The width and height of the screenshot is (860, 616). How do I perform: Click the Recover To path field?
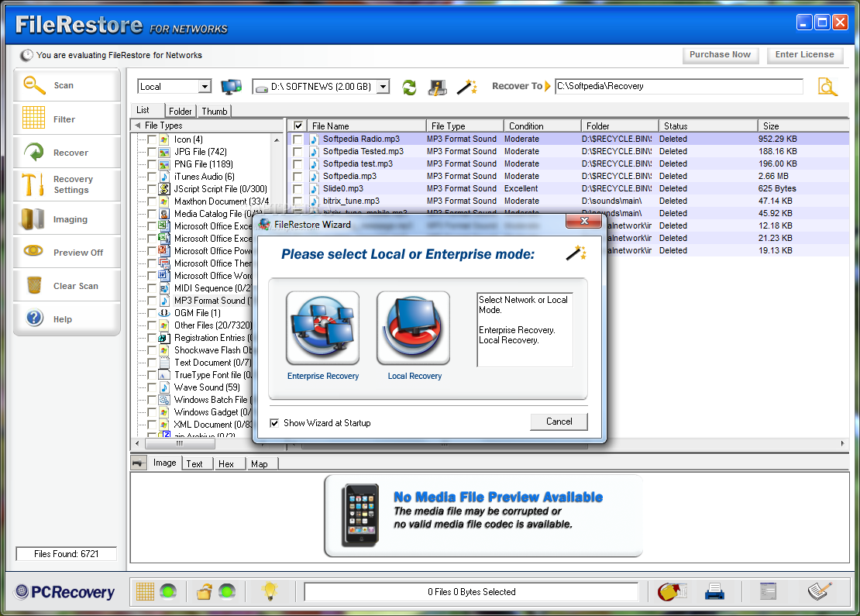(x=679, y=86)
